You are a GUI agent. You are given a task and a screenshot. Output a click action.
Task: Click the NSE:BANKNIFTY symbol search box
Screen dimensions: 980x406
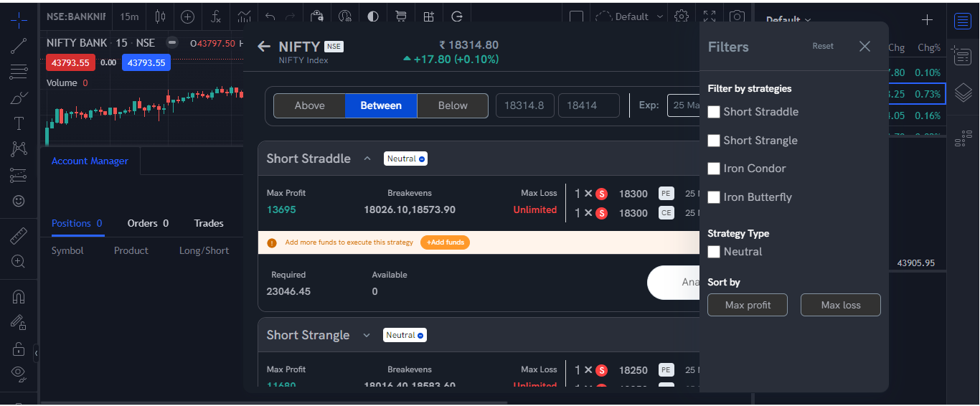[x=75, y=16]
